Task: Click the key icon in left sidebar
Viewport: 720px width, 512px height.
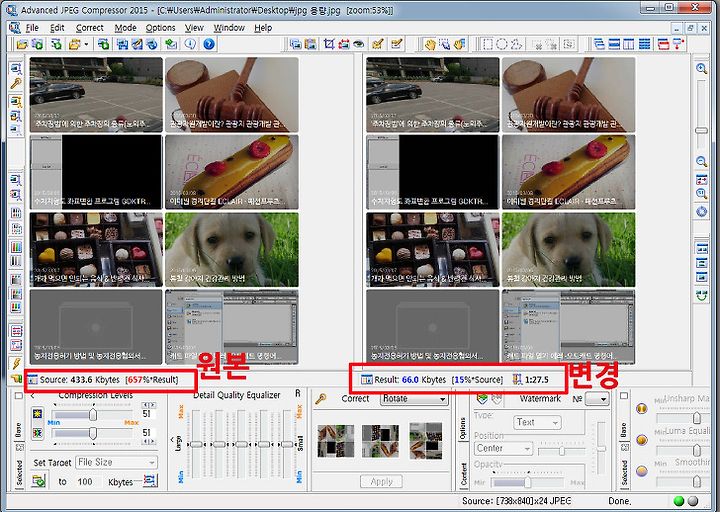Action: click(16, 83)
